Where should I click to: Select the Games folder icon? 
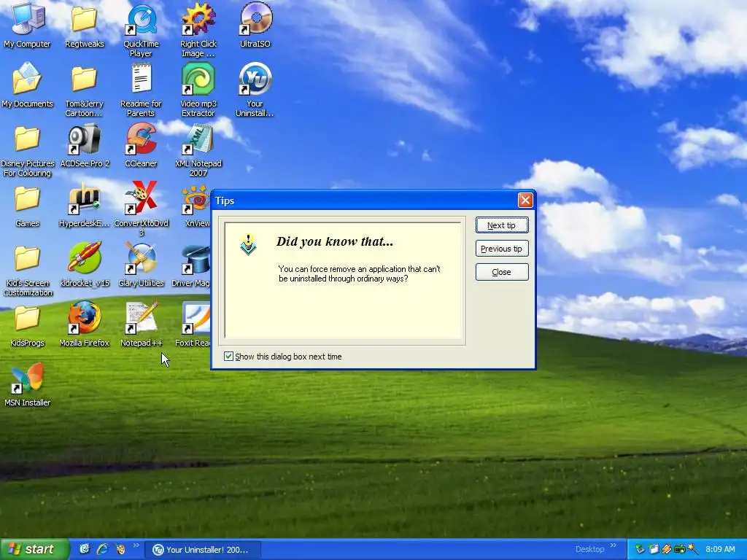[x=27, y=205]
